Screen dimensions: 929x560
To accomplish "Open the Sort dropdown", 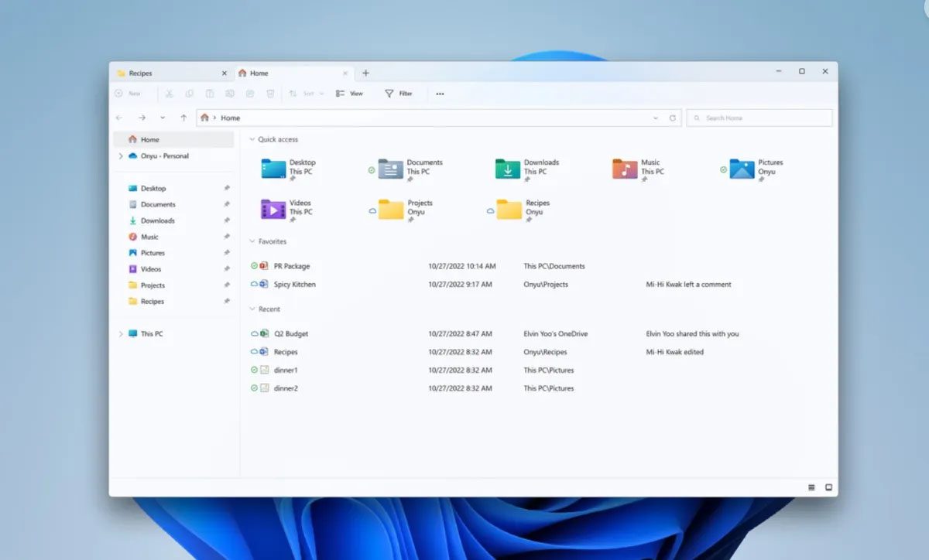I will coord(307,93).
